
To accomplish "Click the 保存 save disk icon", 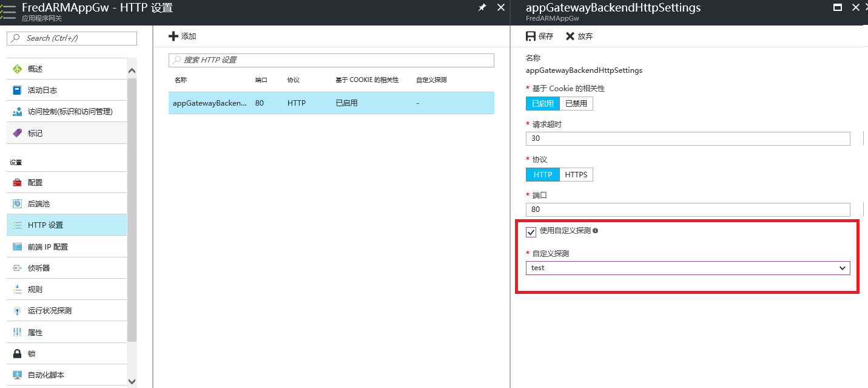I will coord(531,36).
